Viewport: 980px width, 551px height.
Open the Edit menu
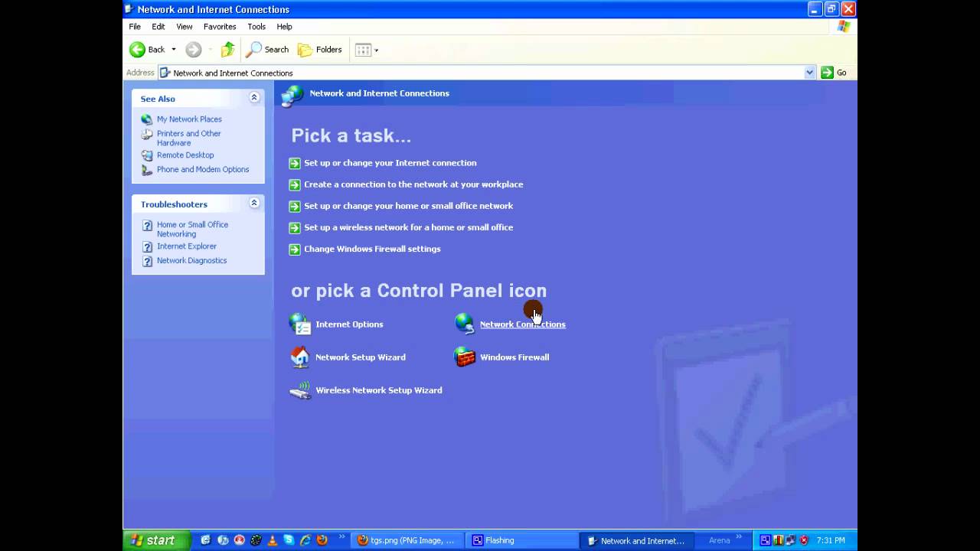158,27
